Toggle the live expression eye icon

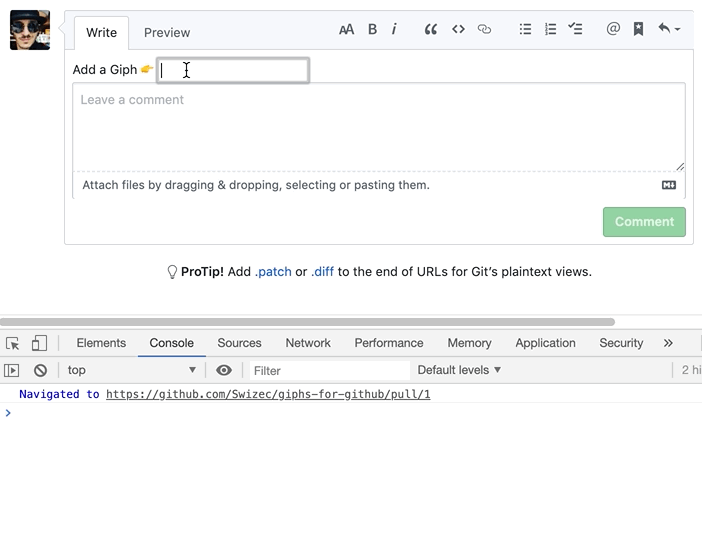pos(224,370)
